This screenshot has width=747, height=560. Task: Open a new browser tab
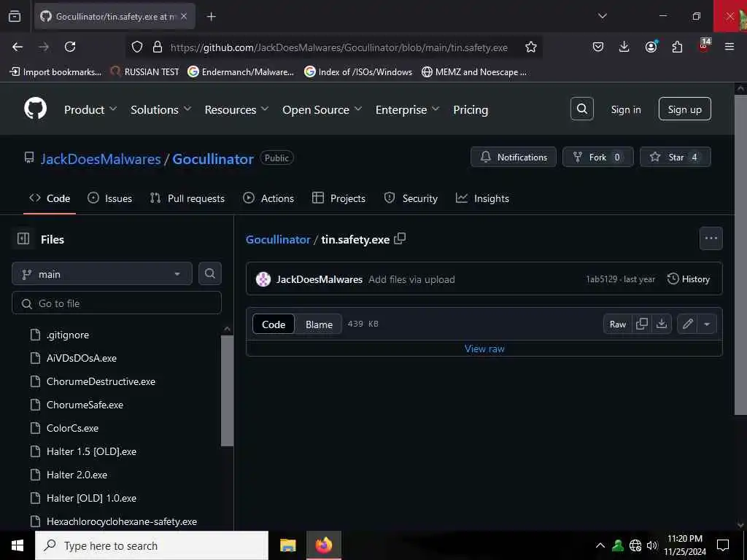(211, 17)
